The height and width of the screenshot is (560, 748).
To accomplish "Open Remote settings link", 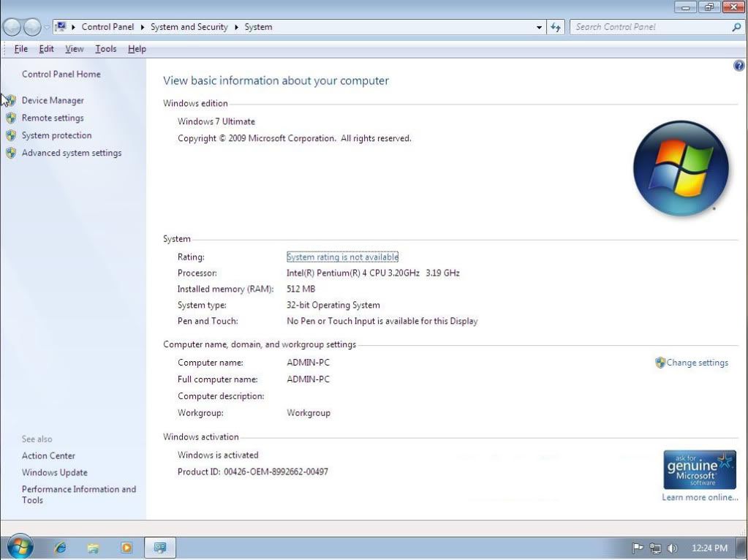I will coord(53,118).
